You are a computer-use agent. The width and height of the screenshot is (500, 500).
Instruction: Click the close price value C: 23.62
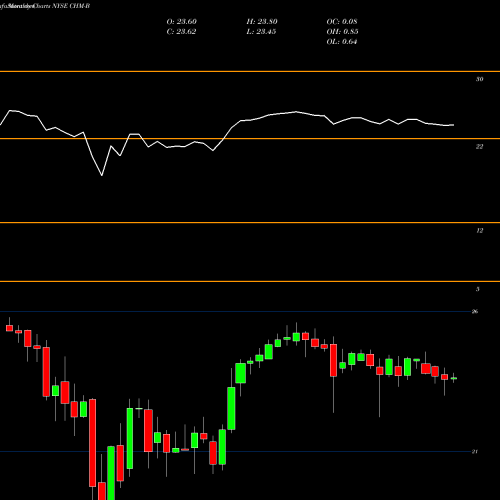coord(181,32)
